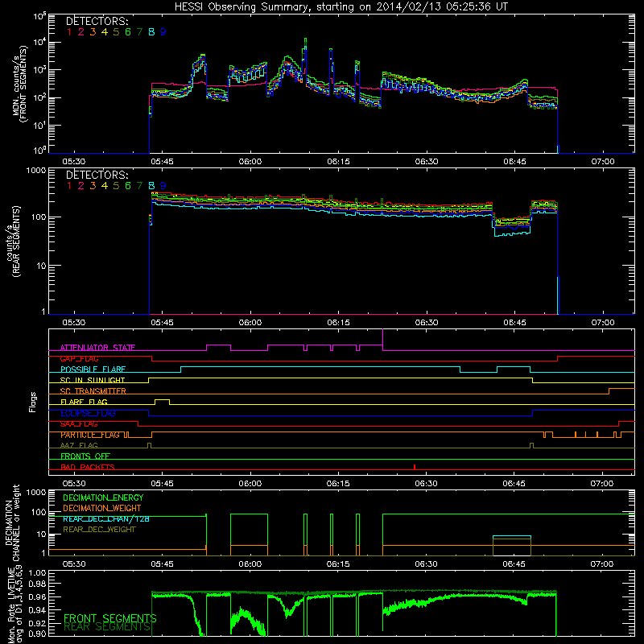Select detector 5 in front segments legend
The height and width of the screenshot is (644, 644).
pyautogui.click(x=116, y=32)
